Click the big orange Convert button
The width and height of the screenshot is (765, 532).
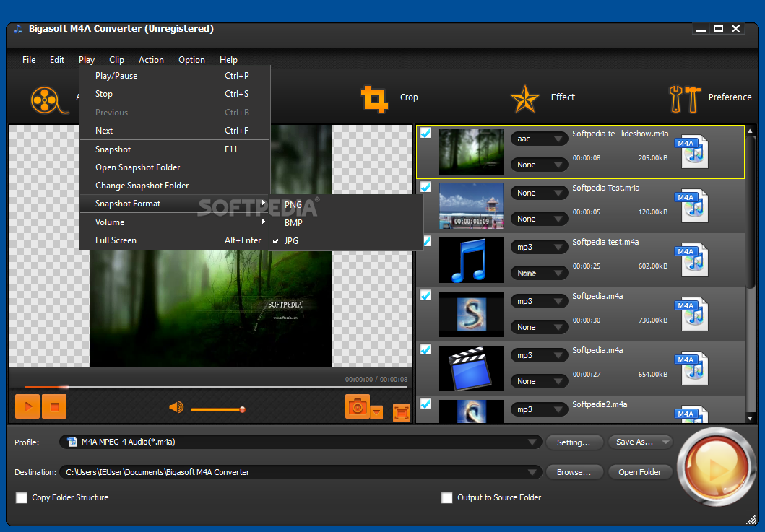click(716, 466)
